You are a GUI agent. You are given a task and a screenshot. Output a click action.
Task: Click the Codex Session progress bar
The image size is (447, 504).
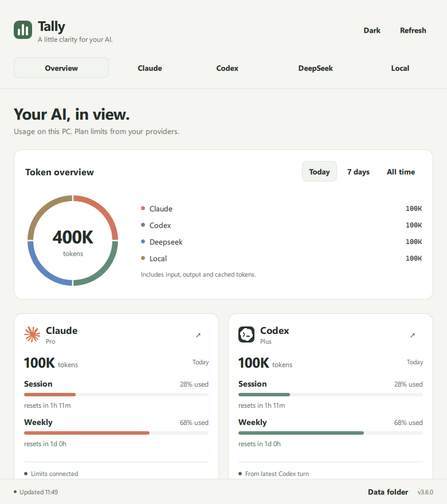click(331, 395)
